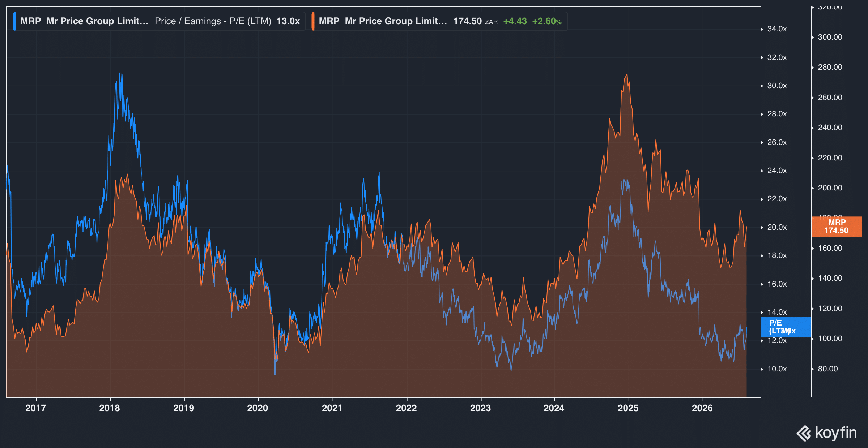
Task: Click the +4.43 price change in the legend
Action: coord(515,21)
